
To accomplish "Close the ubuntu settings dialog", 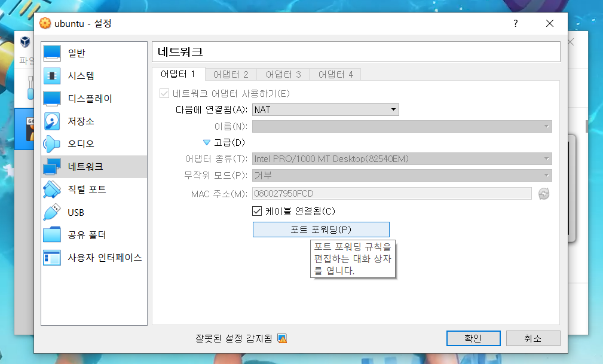I will point(550,23).
